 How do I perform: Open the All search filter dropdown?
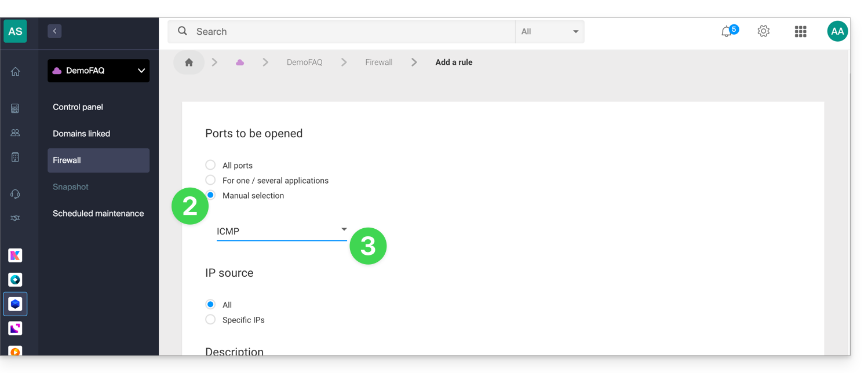tap(549, 32)
